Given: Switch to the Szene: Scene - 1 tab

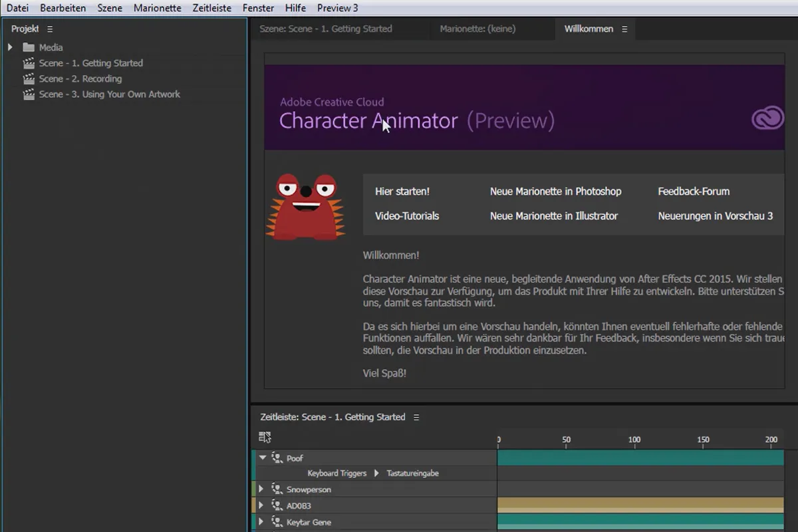Looking at the screenshot, I should pyautogui.click(x=326, y=29).
